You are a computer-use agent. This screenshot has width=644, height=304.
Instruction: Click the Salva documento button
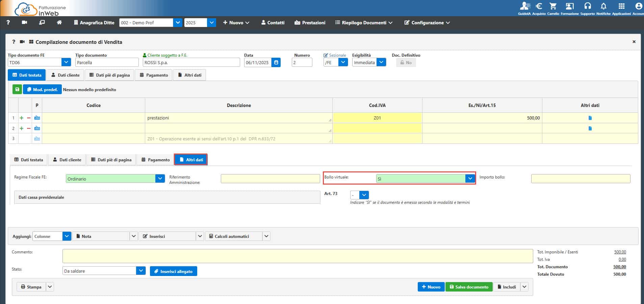pos(469,287)
